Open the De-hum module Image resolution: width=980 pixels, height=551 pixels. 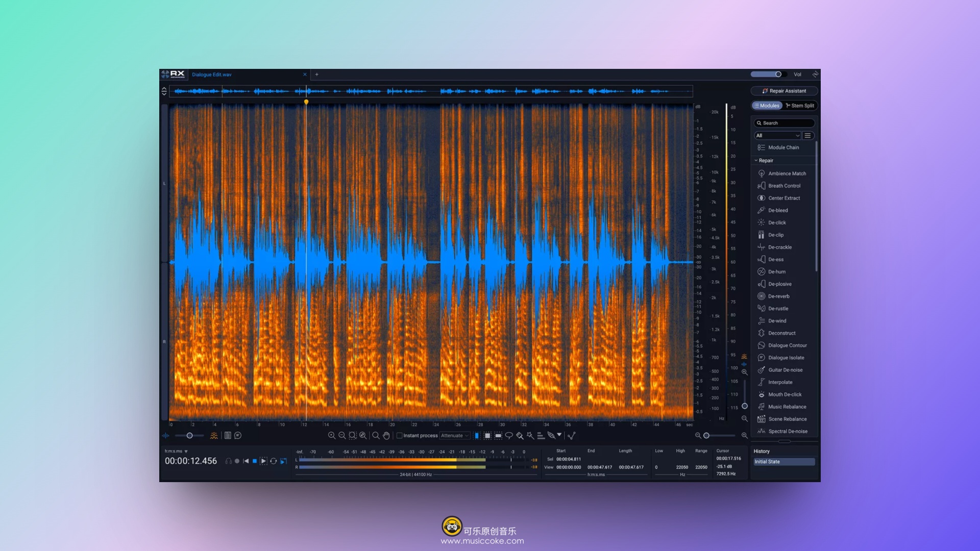[x=776, y=272]
